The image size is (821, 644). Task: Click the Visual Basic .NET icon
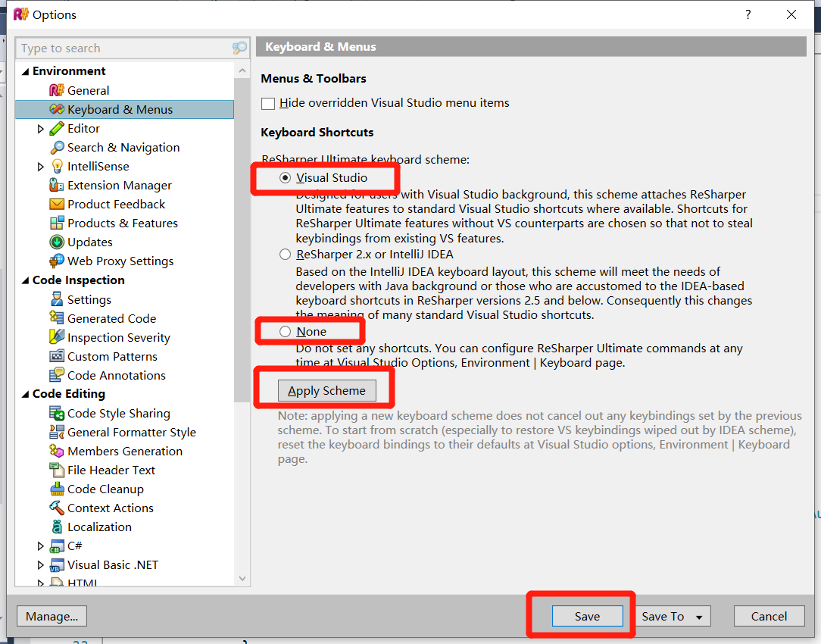point(57,565)
